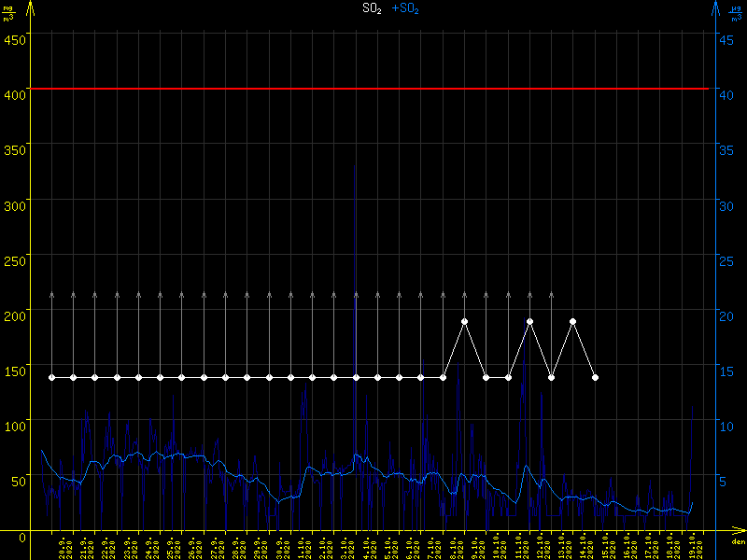The image size is (747, 560).
Task: Click the blue µg/m³ unit label top-right
Action: pos(737,12)
